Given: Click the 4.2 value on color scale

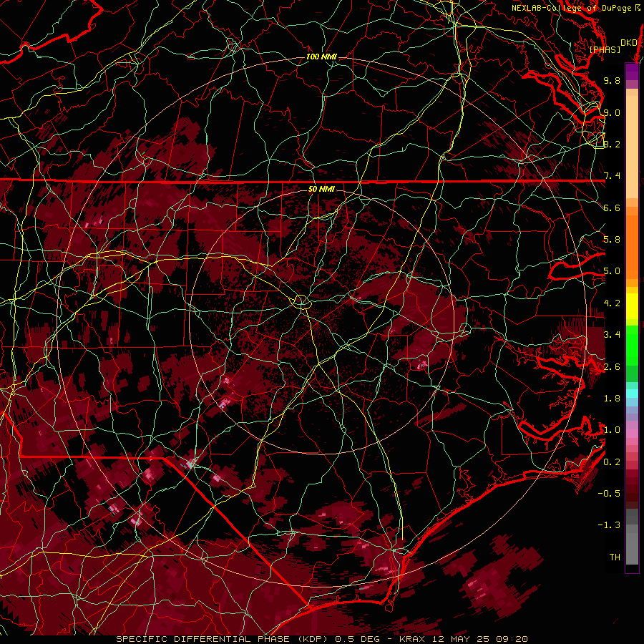Looking at the screenshot, I should (x=612, y=303).
